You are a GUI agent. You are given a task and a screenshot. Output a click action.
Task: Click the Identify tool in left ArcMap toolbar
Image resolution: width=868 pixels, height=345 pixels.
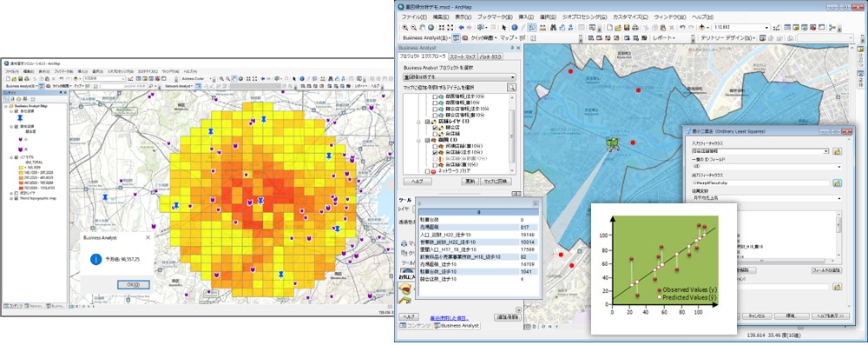pos(302,79)
